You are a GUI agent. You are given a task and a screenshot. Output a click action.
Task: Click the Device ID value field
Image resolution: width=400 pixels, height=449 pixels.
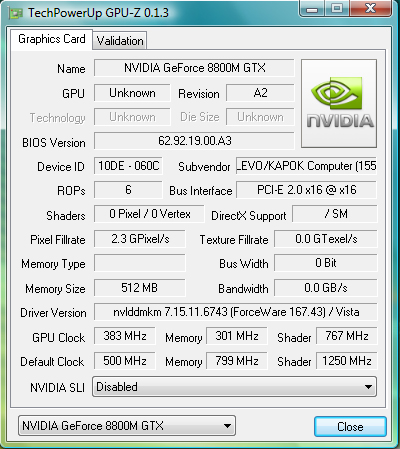pos(128,166)
